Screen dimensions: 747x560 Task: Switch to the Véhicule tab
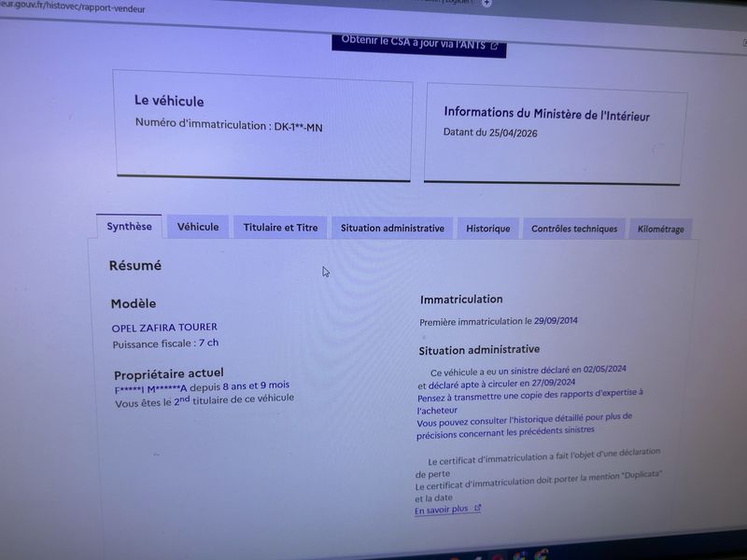(x=198, y=227)
